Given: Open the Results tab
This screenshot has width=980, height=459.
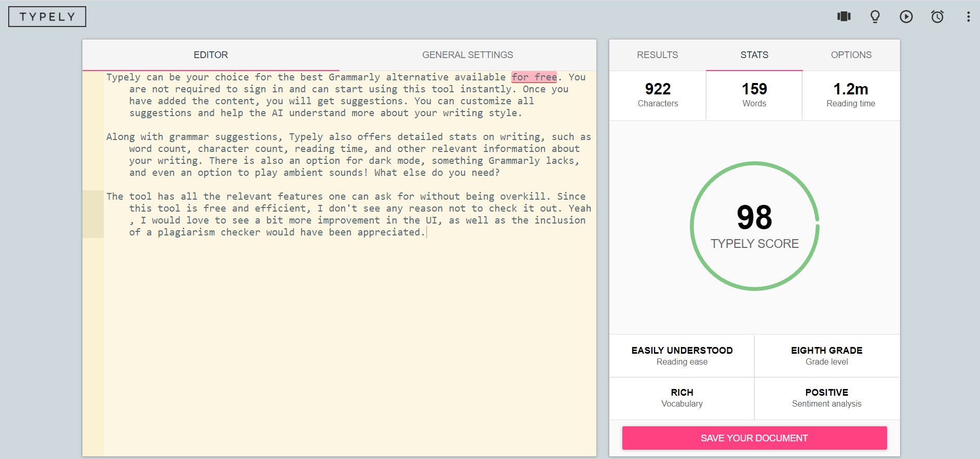Looking at the screenshot, I should click(657, 55).
